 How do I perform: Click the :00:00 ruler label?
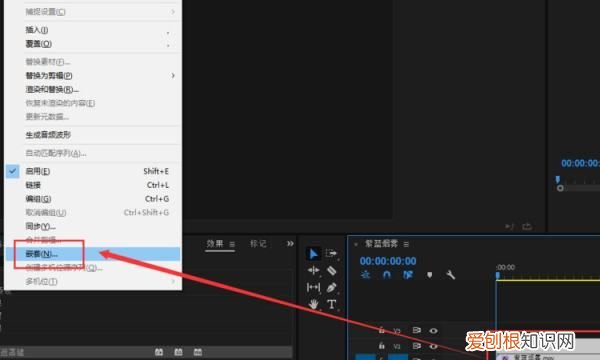tap(505, 267)
